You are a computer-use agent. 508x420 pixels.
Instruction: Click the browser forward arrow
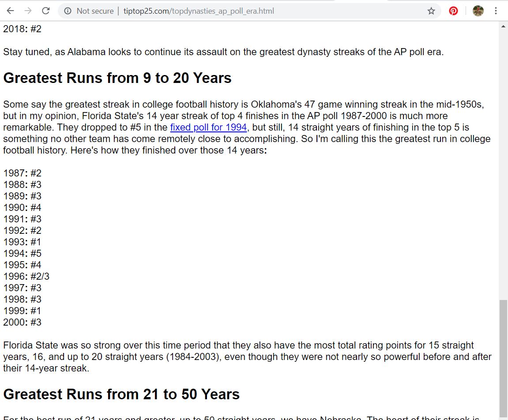point(28,11)
